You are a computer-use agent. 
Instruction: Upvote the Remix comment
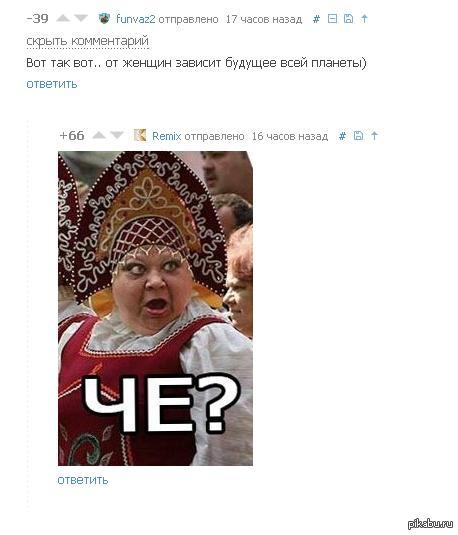(99, 135)
